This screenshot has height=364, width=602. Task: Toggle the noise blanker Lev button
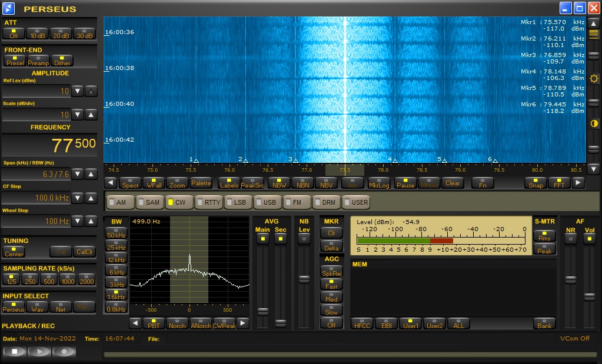304,239
